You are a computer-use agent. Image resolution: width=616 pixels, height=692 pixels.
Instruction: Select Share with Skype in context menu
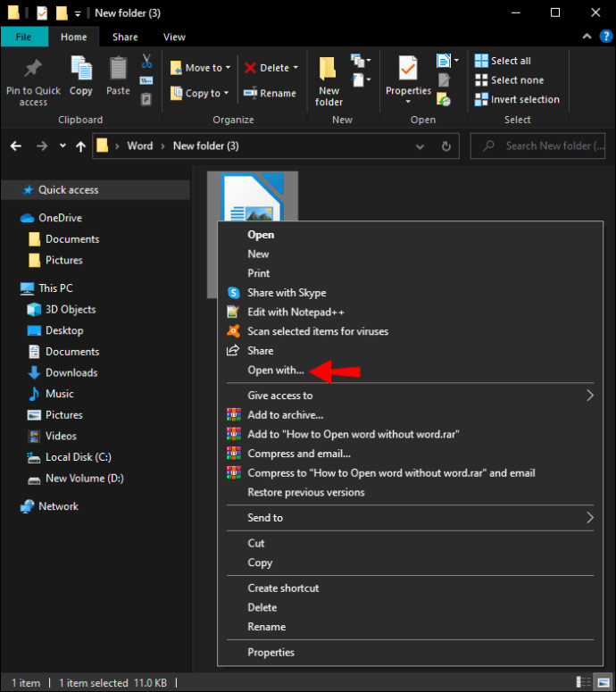pos(411,293)
